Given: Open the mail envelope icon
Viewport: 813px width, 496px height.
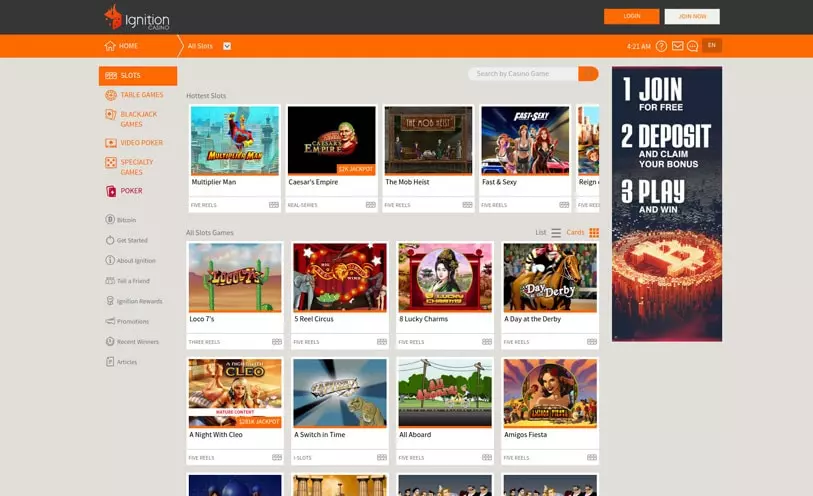Looking at the screenshot, I should (x=677, y=46).
